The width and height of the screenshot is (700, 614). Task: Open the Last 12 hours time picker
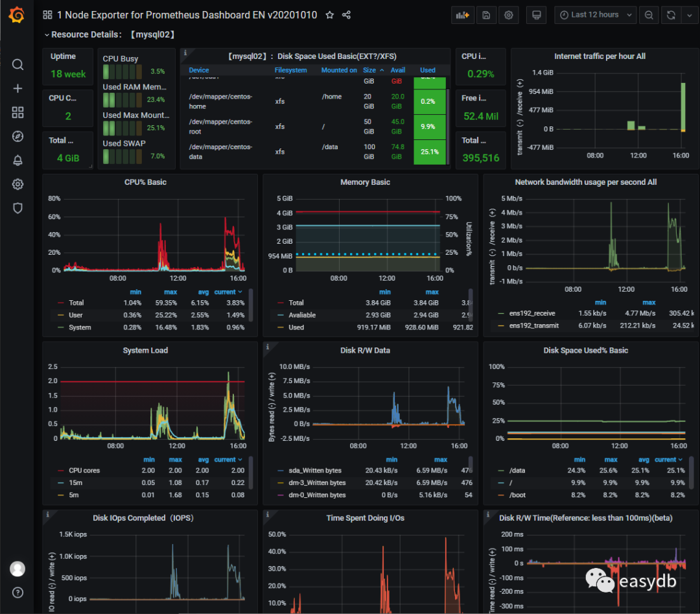589,15
